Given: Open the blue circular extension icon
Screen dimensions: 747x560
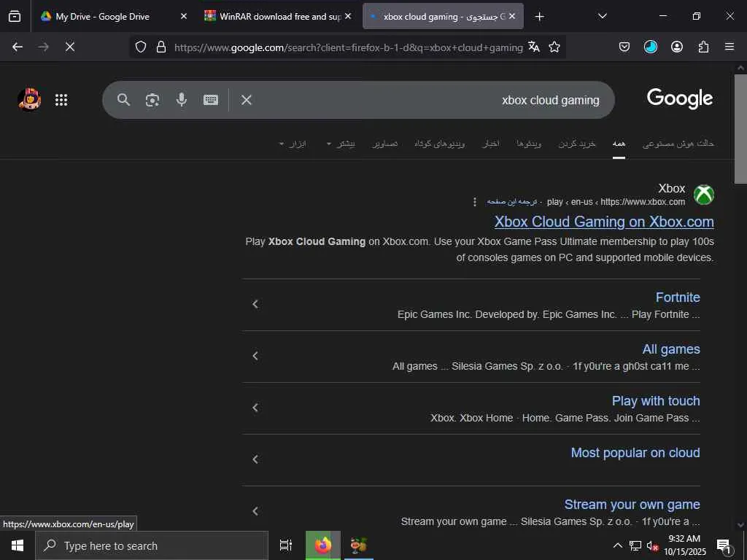Looking at the screenshot, I should 650,47.
